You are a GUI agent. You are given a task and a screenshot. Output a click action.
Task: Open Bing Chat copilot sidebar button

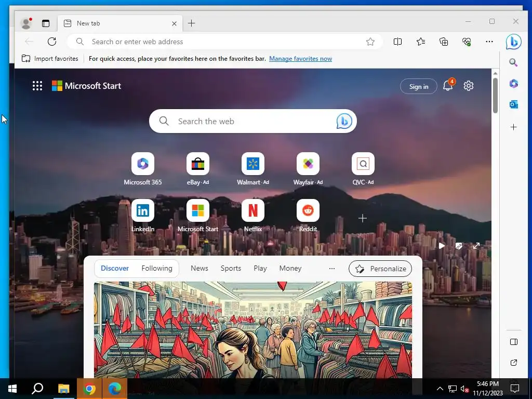513,42
